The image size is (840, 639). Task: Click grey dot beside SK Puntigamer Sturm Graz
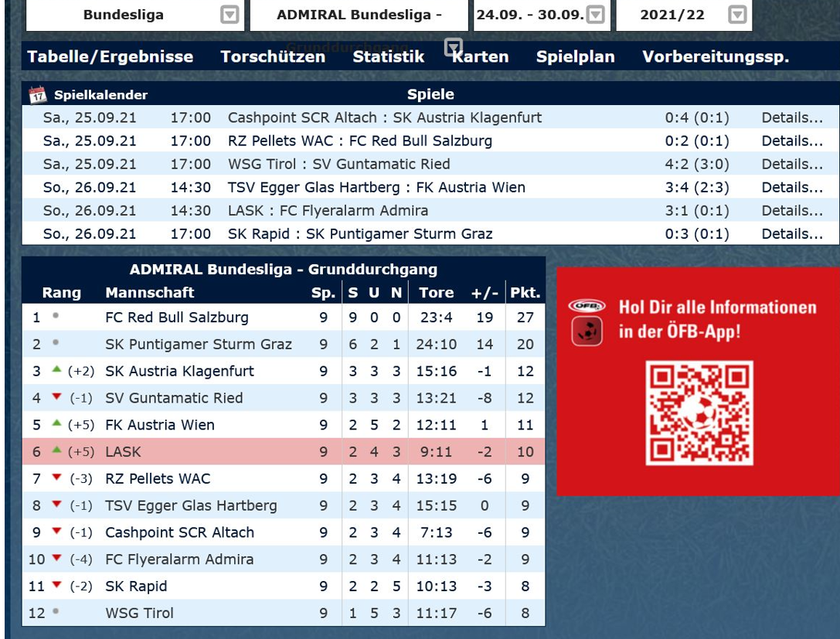pyautogui.click(x=56, y=342)
